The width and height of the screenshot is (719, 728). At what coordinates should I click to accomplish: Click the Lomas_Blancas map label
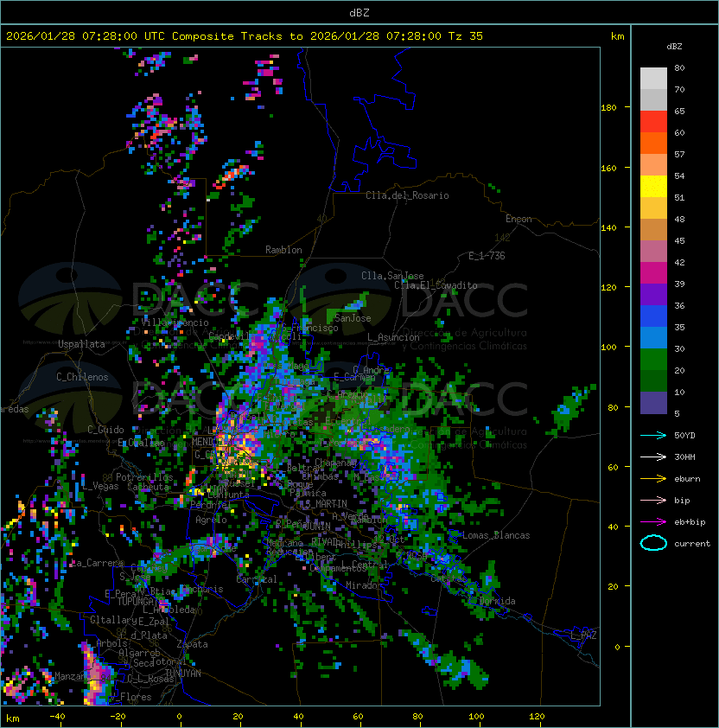coord(496,535)
